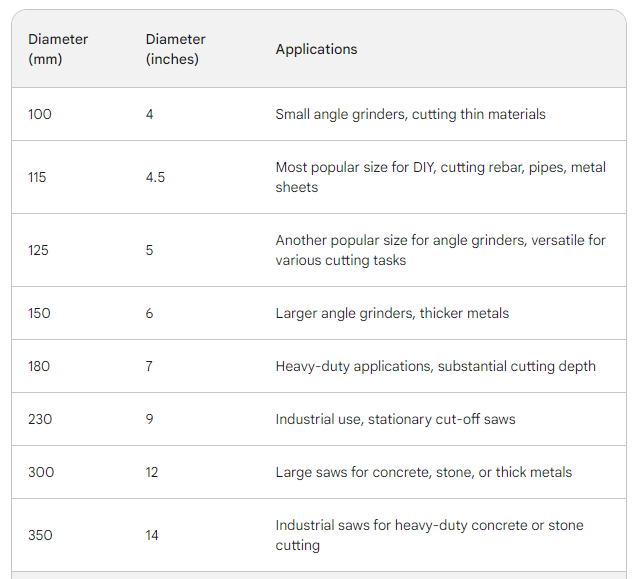
Task: Select the 14 inches diameter cell
Action: pos(152,535)
